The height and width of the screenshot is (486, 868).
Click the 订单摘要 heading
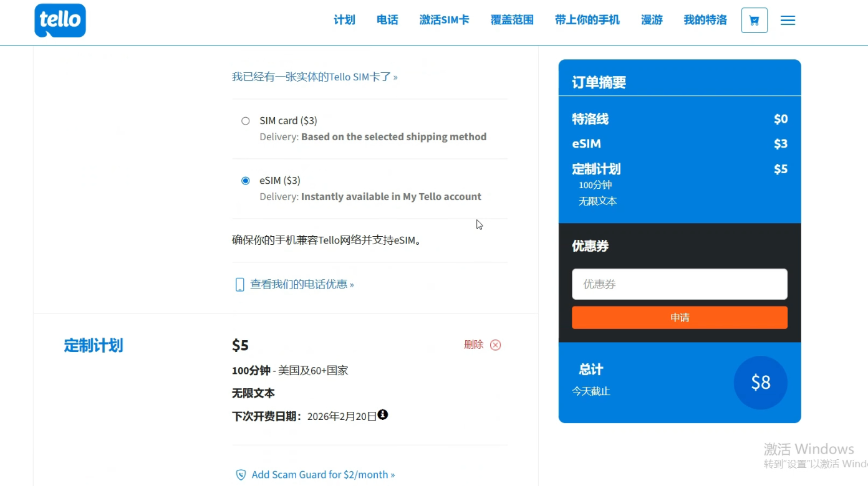[x=599, y=82]
